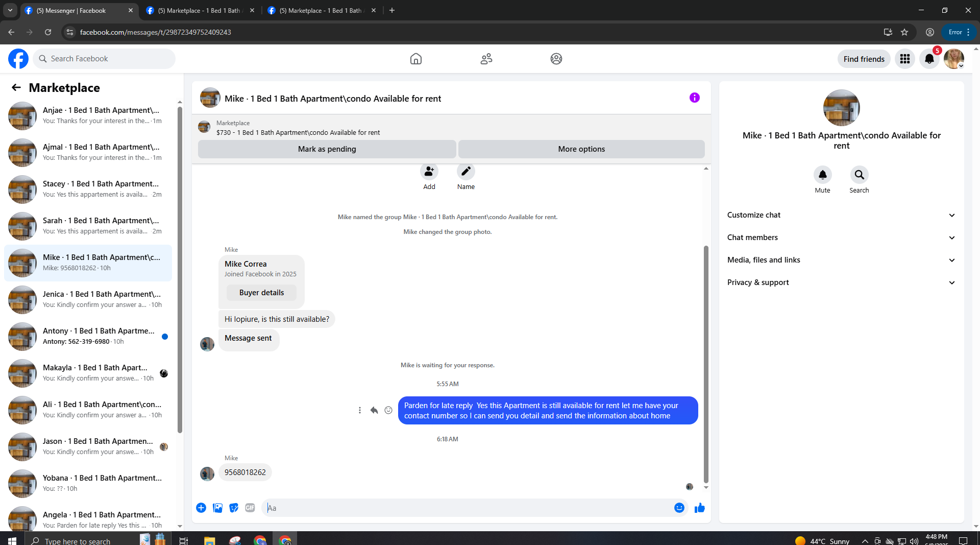980x545 pixels.
Task: Open Stacey's conversation
Action: (x=88, y=189)
